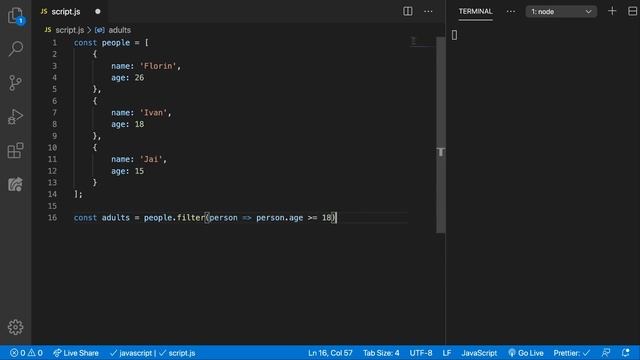Open the Explorer view in activity bar
This screenshot has width=640, height=360.
(16, 16)
